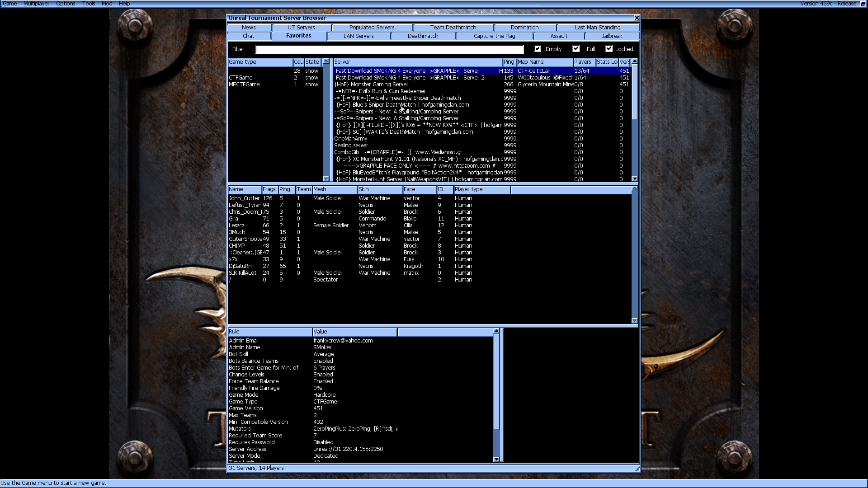Image resolution: width=868 pixels, height=488 pixels.
Task: Switch to the Jailbreak tab
Action: point(612,36)
